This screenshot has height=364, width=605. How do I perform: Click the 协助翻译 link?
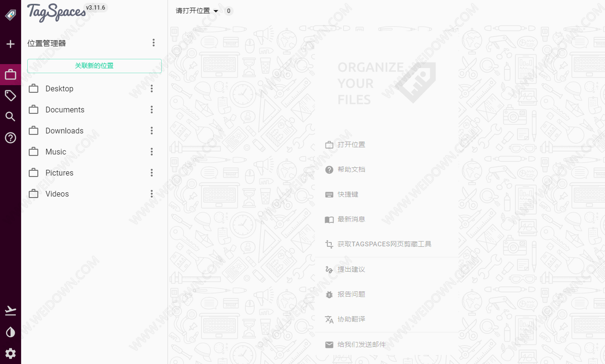351,319
